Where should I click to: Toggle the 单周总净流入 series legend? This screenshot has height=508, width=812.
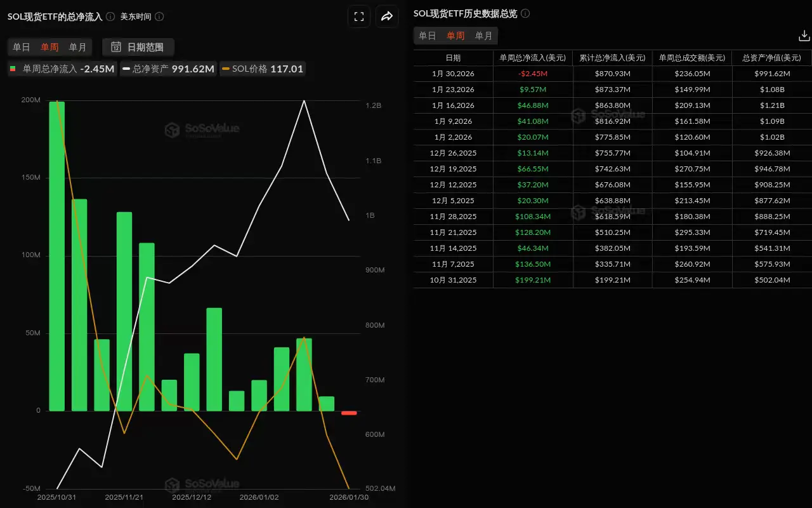[x=62, y=70]
